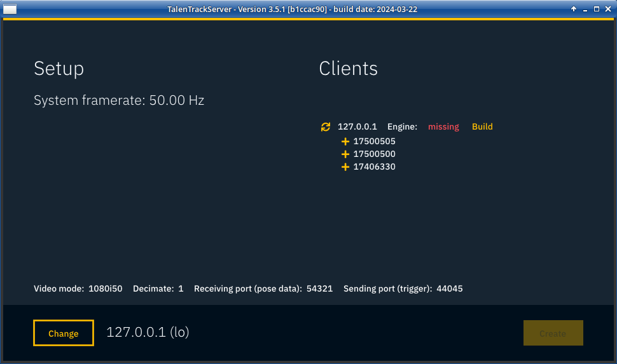The height and width of the screenshot is (364, 617).
Task: Select camera entry 17406330
Action: point(374,167)
